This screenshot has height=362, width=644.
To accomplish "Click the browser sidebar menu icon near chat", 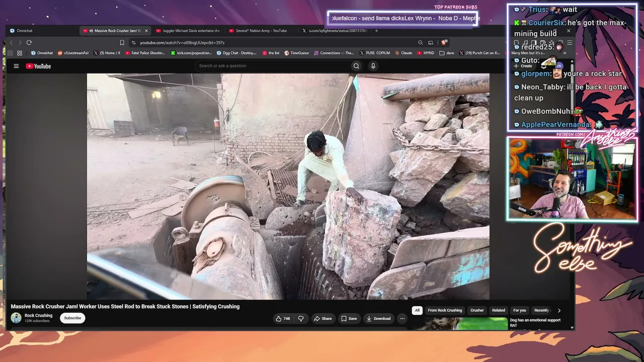I will click(x=570, y=43).
